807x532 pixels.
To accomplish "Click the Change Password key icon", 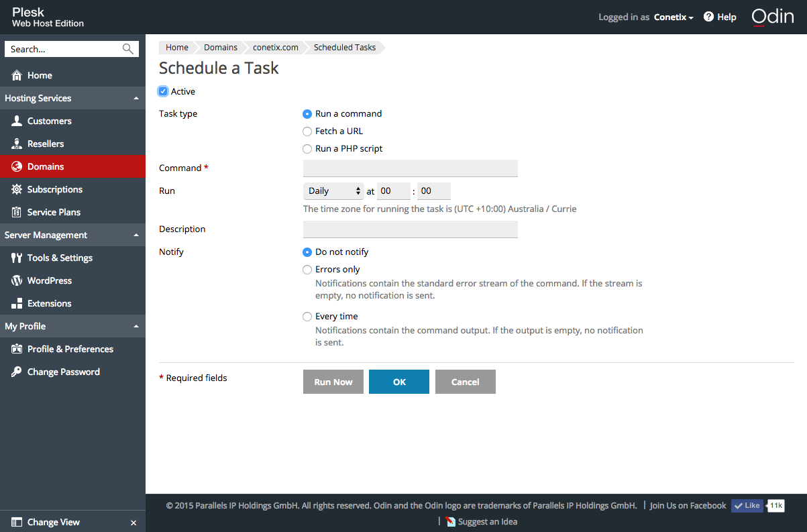I will tap(17, 372).
